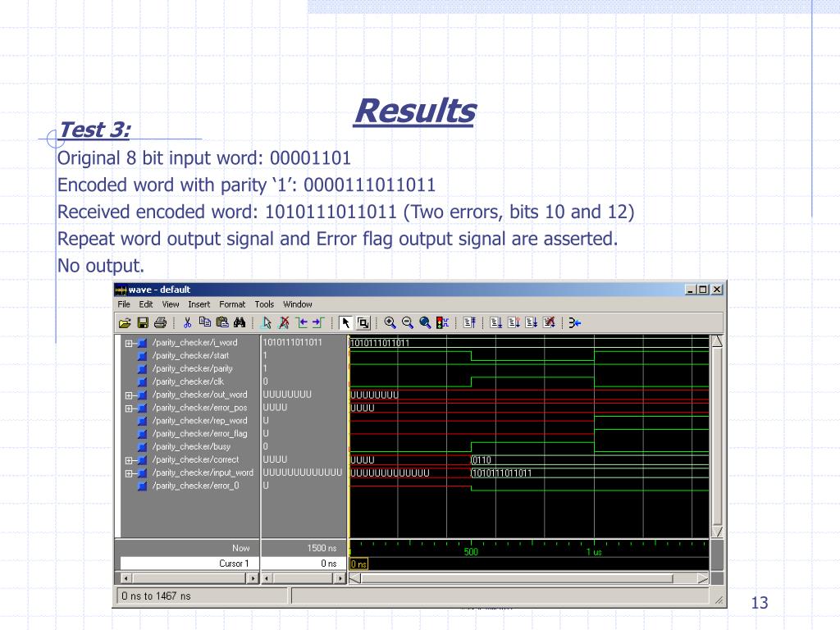
Task: Click the Find previous transition icon
Action: point(302,323)
